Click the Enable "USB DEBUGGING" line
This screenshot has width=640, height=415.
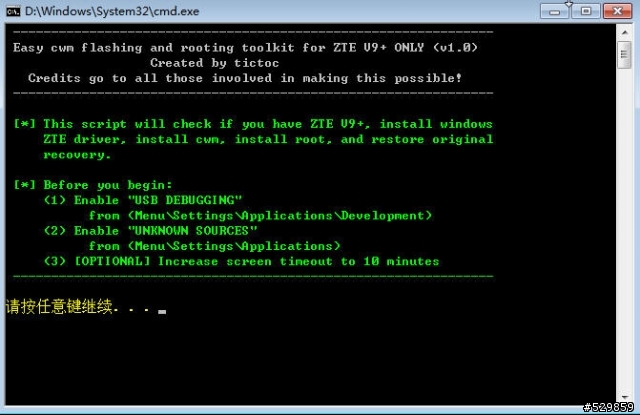click(143, 200)
